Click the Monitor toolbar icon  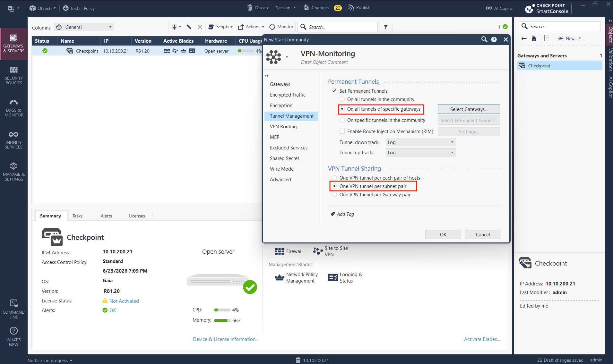click(272, 27)
